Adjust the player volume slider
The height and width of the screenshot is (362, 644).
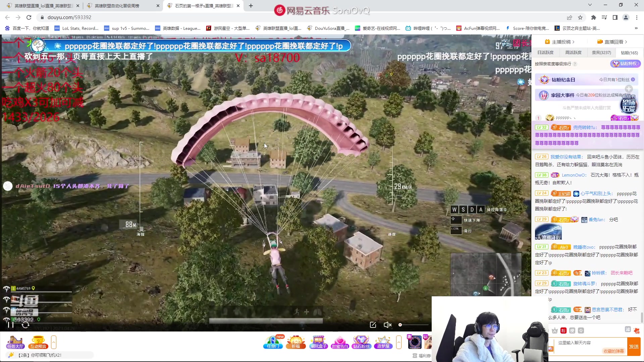click(x=414, y=324)
